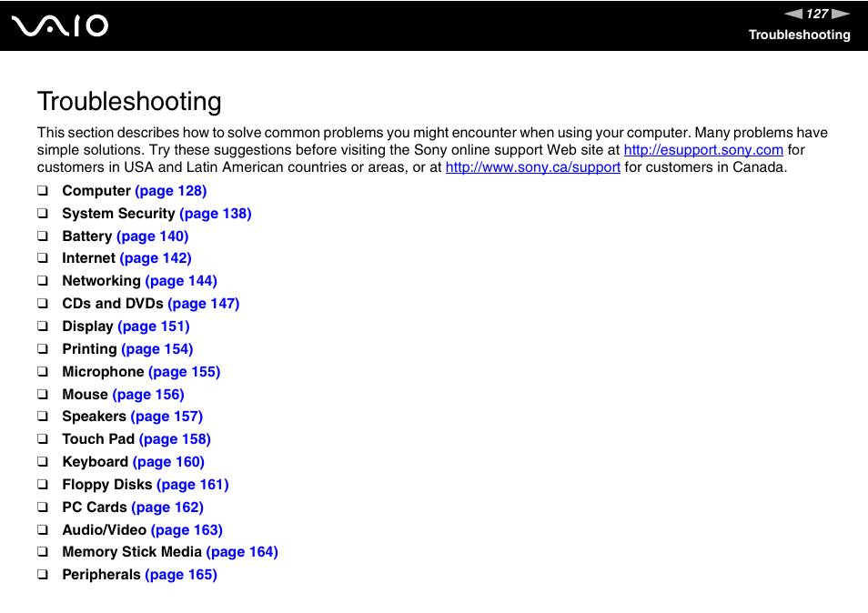Screen dimensions: 868x613
Task: Go to PC Cards page 162
Action: 167,507
